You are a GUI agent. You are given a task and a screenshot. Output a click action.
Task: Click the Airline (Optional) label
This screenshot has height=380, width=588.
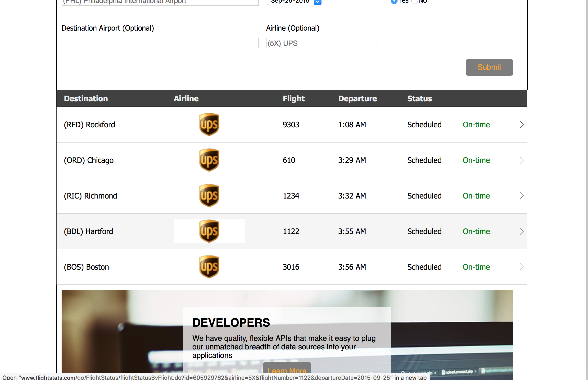pos(293,28)
